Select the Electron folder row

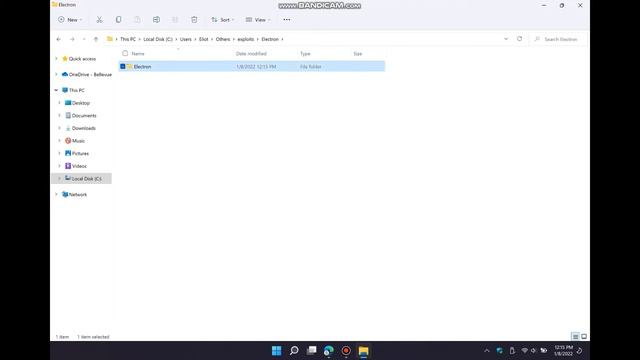(x=251, y=66)
